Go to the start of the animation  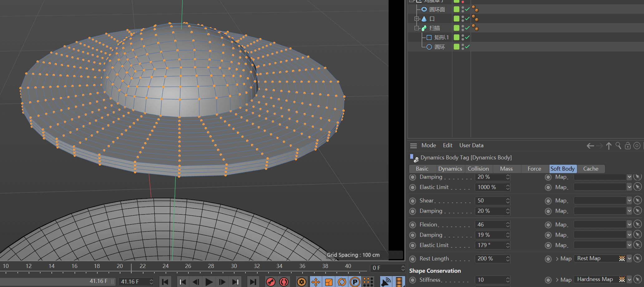(165, 282)
